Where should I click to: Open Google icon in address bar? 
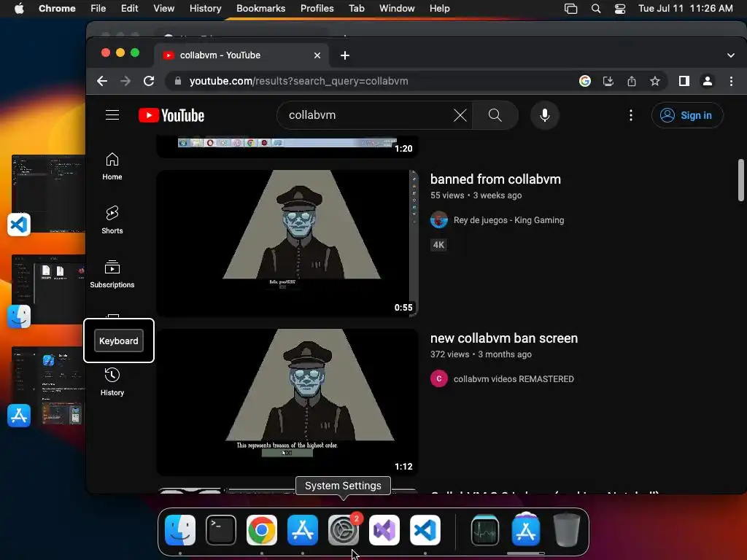coord(585,81)
